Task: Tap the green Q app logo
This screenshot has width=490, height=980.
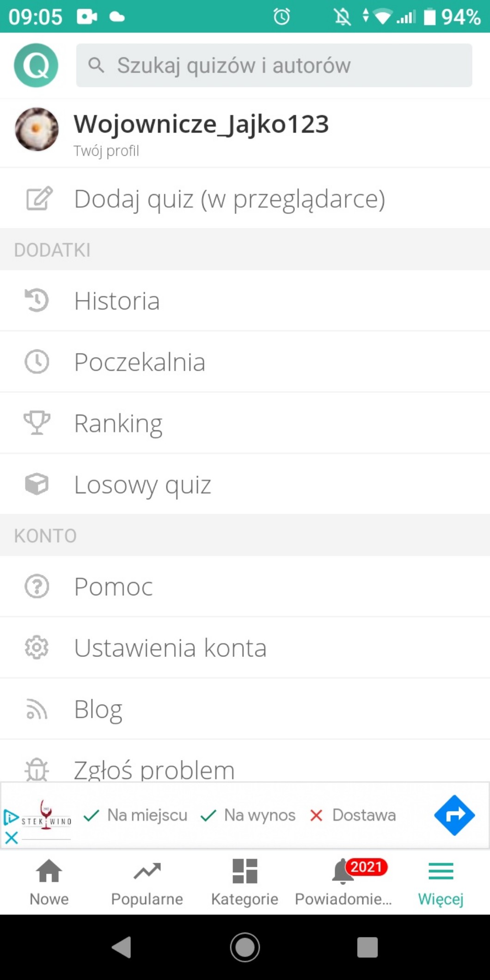Action: coord(36,65)
